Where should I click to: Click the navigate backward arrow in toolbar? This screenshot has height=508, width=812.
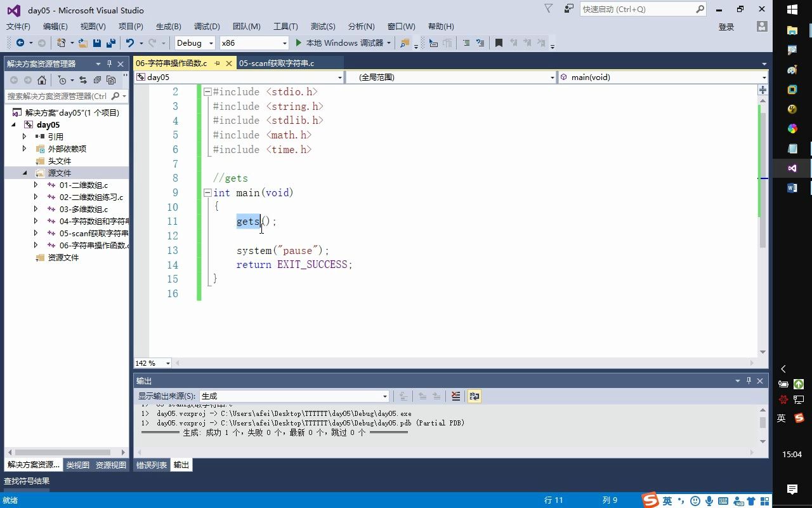pyautogui.click(x=20, y=43)
